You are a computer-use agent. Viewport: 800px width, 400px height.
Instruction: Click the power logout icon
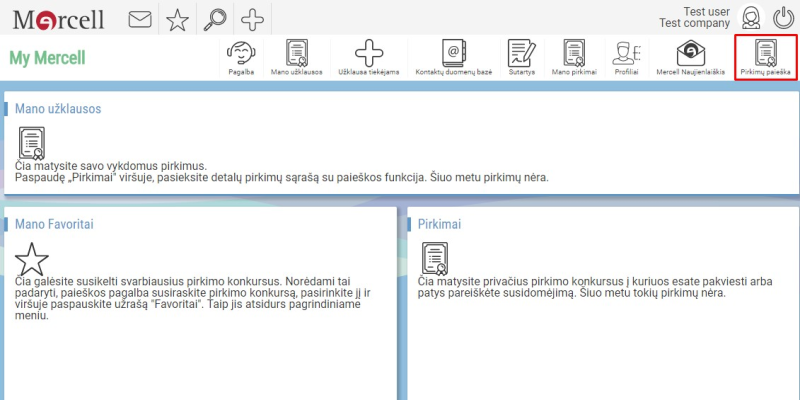[783, 18]
